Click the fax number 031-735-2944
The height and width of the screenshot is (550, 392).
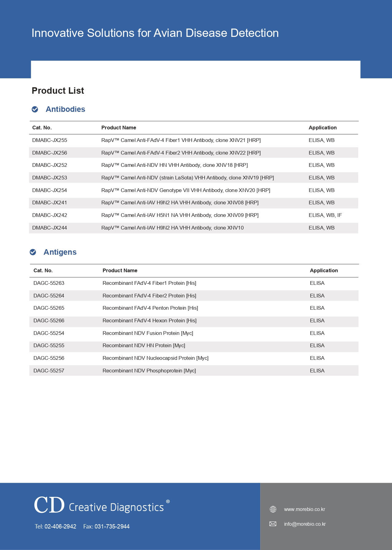click(x=112, y=526)
